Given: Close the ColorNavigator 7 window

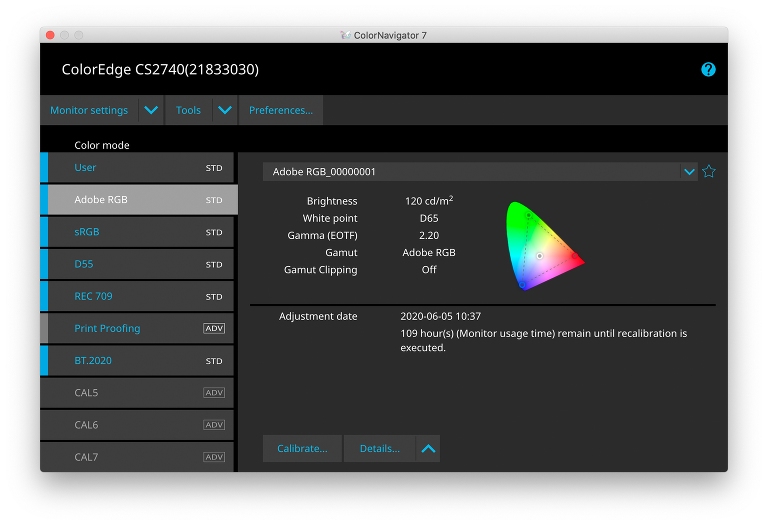Looking at the screenshot, I should 50,35.
